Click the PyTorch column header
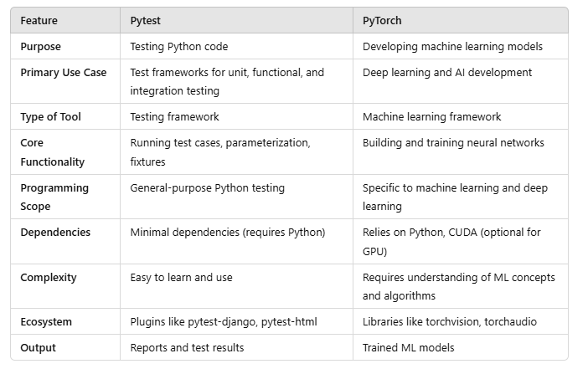Viewport: 588px width, 374px height. (x=384, y=20)
